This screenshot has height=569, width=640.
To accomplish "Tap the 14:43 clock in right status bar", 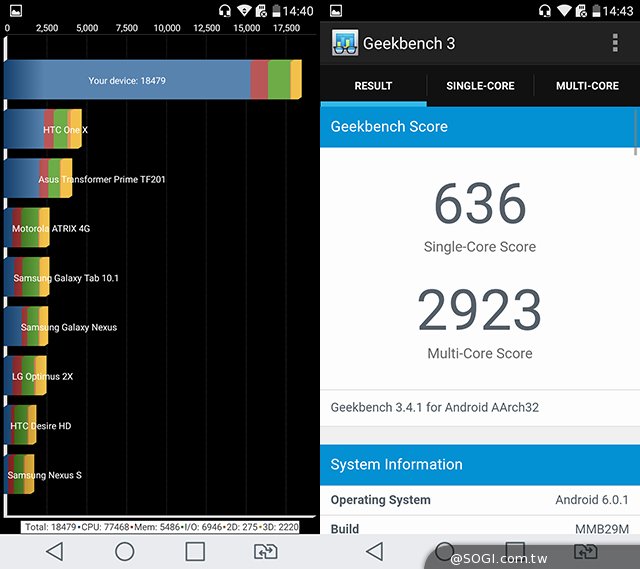I will (618, 11).
